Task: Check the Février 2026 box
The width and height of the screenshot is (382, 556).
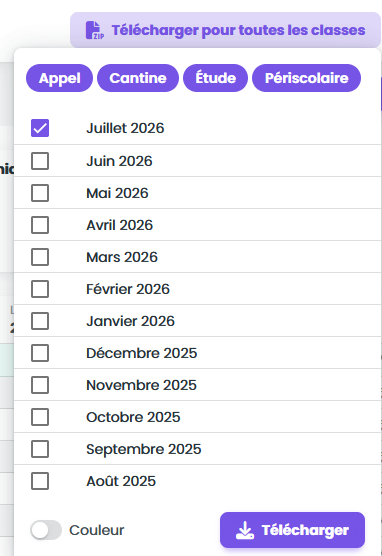Action: pos(40,289)
